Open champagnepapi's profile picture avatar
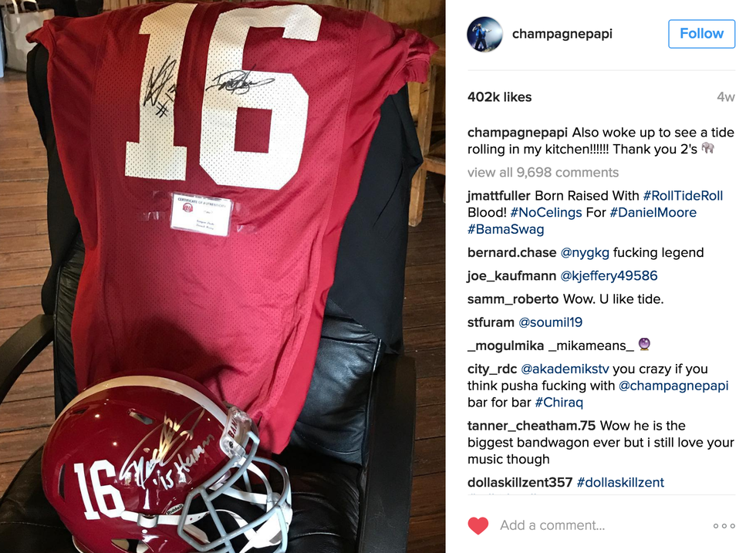Screen dimensions: 756x553 [484, 34]
